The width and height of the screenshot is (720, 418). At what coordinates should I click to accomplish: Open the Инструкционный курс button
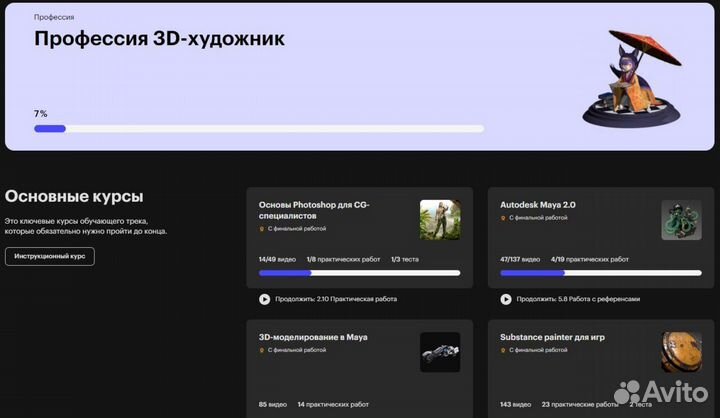tap(50, 256)
